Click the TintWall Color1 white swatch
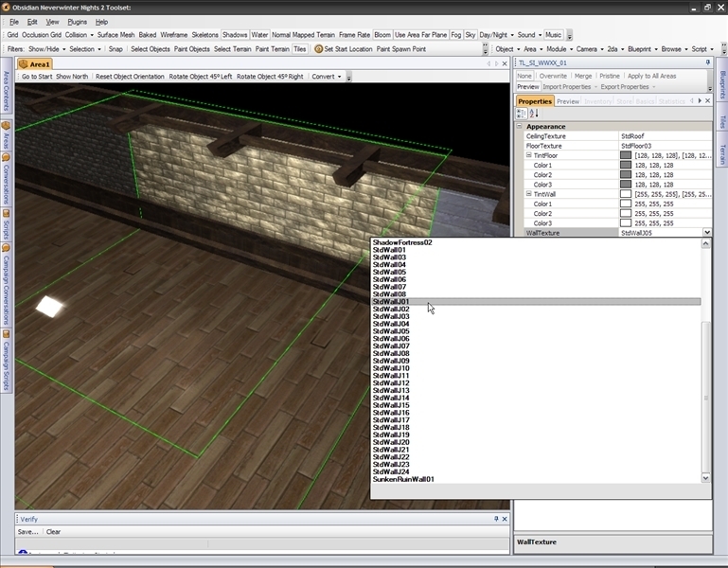The image size is (728, 568). click(625, 204)
